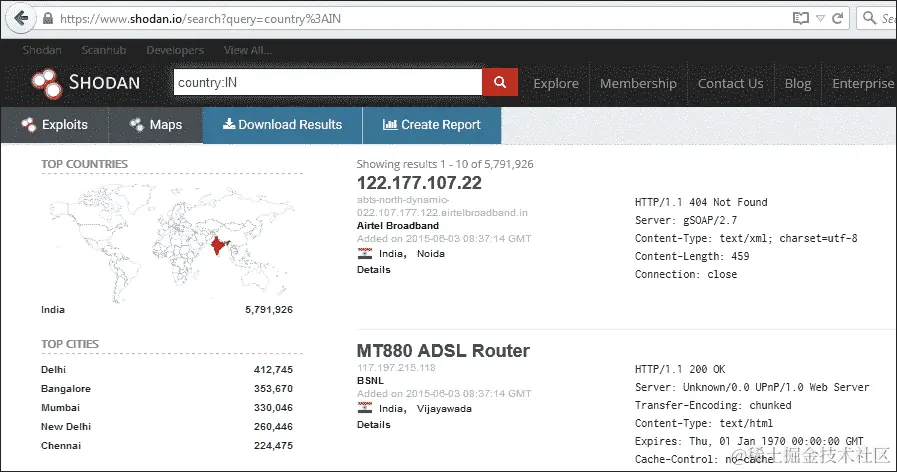Screen dimensions: 897x472
Task: Open the Contact Us page
Action: pyautogui.click(x=731, y=84)
